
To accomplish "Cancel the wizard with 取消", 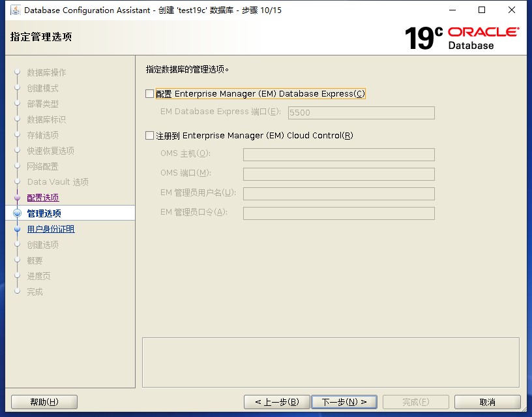I will pos(487,402).
